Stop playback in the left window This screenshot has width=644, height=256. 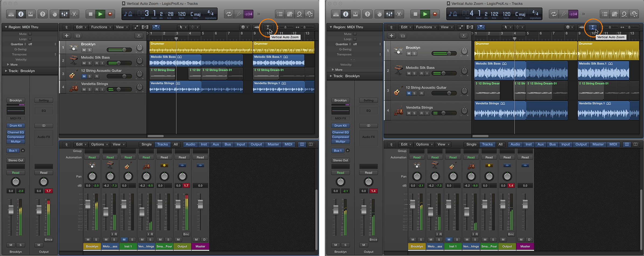click(90, 14)
